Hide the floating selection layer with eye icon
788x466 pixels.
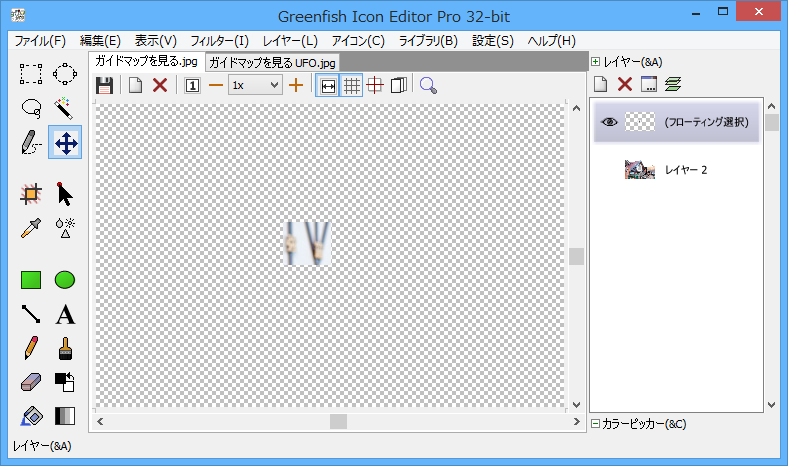609,123
